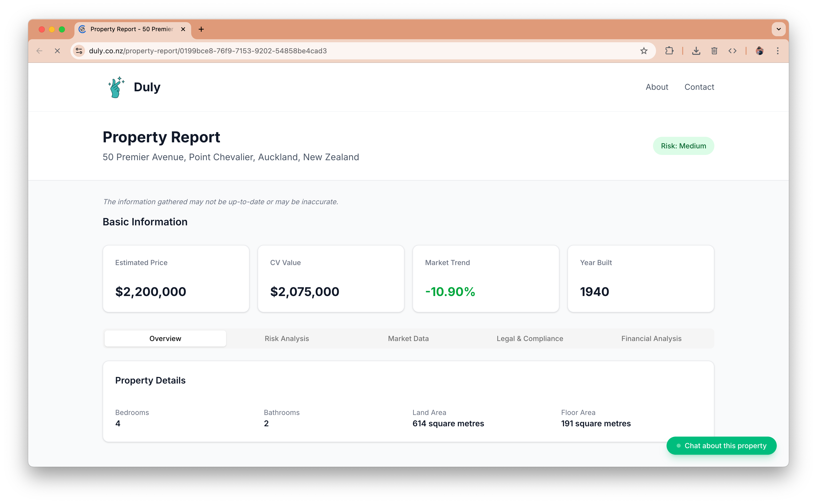Click Chat about this property button
The image size is (817, 504).
coord(721,446)
